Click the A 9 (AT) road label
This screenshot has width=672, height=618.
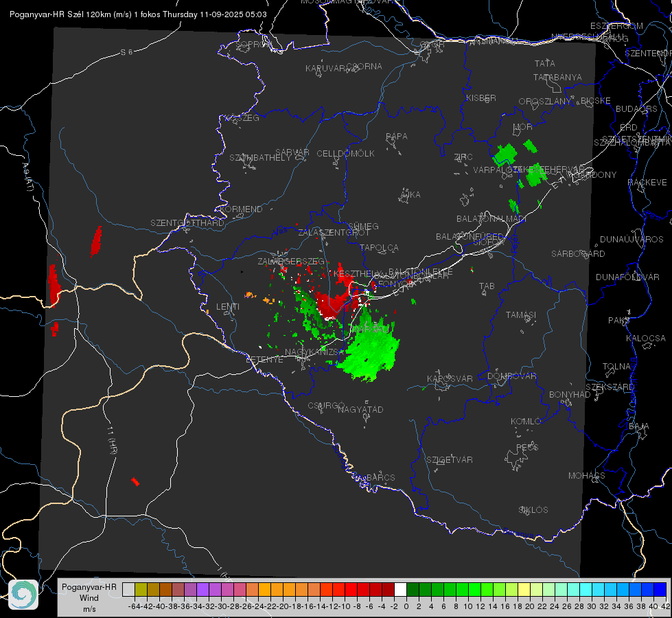tap(27, 176)
